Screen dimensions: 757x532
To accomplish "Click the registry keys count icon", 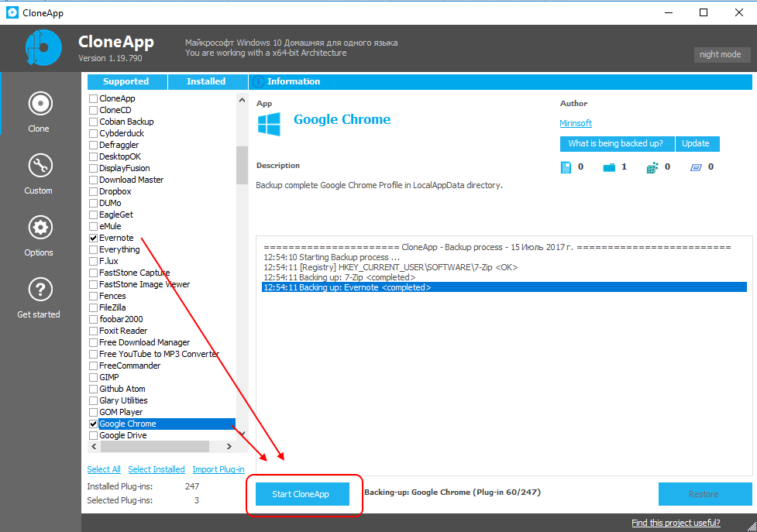I will pyautogui.click(x=652, y=167).
